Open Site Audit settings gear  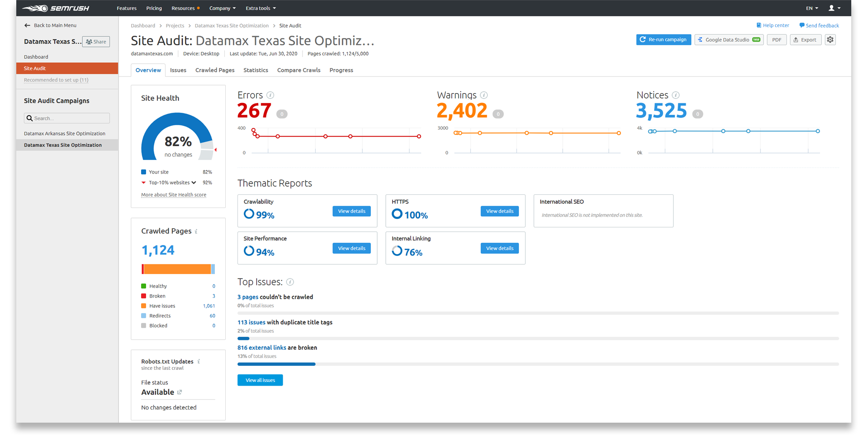[x=830, y=40]
